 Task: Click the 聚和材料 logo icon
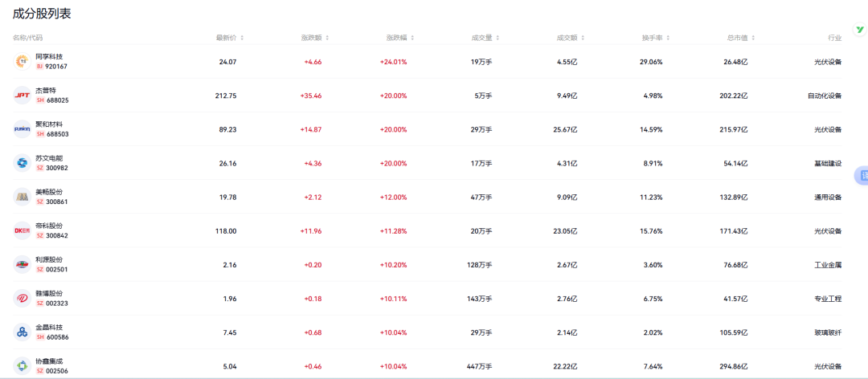22,129
